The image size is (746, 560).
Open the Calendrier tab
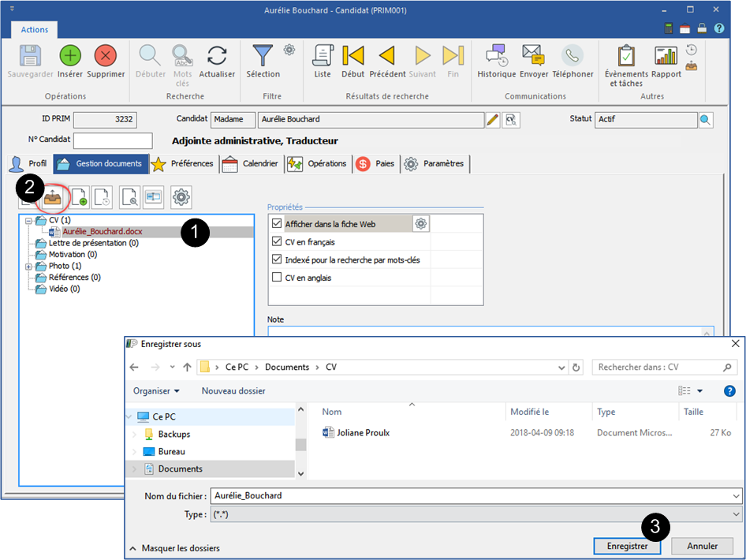252,164
